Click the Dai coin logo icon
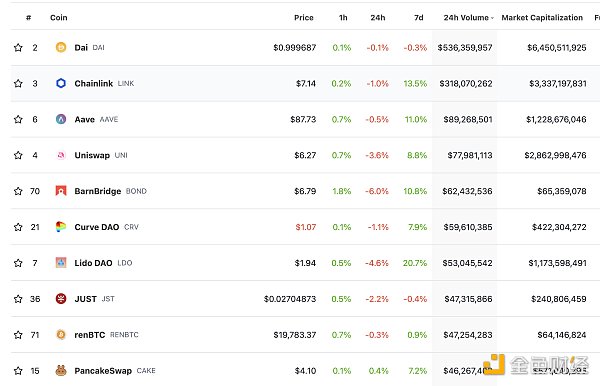Image resolution: width=600 pixels, height=386 pixels. click(x=61, y=47)
